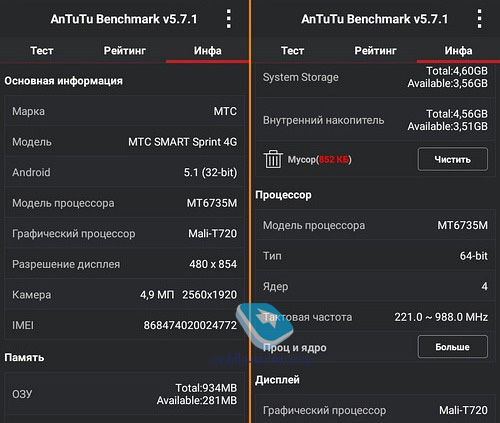Select the ОЗУ memory row
This screenshot has height=423, width=500.
(x=124, y=394)
